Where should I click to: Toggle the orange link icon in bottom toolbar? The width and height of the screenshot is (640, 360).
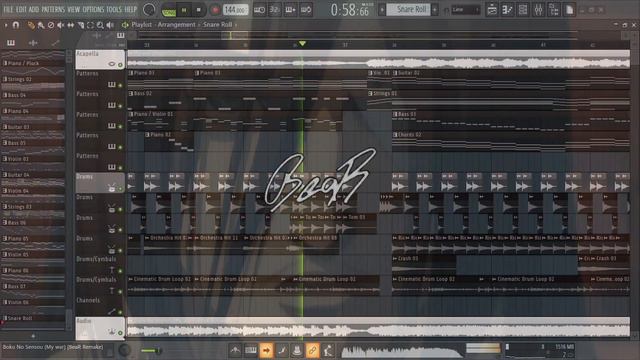312,350
